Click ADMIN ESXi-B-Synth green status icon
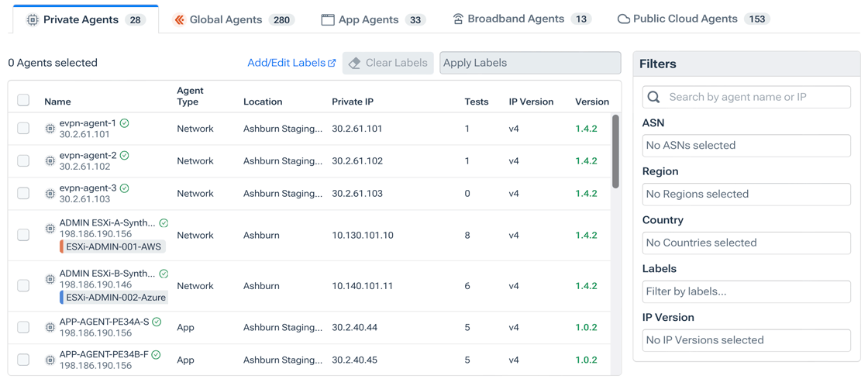This screenshot has height=379, width=868. click(164, 274)
